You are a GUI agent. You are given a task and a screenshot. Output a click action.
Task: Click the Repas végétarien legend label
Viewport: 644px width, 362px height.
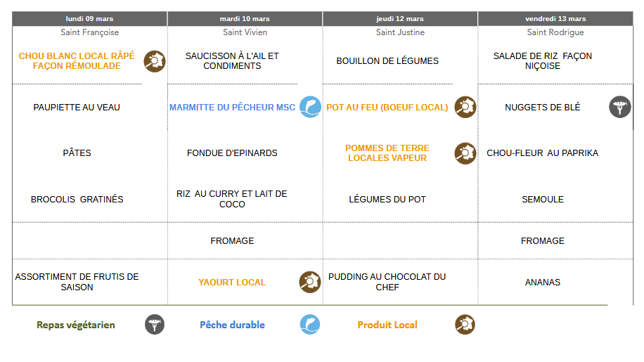[x=76, y=325]
